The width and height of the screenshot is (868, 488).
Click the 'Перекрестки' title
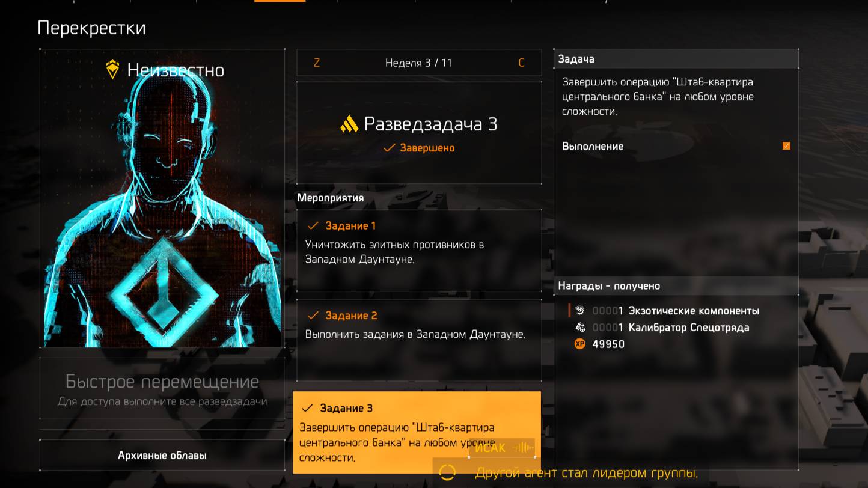pos(91,28)
